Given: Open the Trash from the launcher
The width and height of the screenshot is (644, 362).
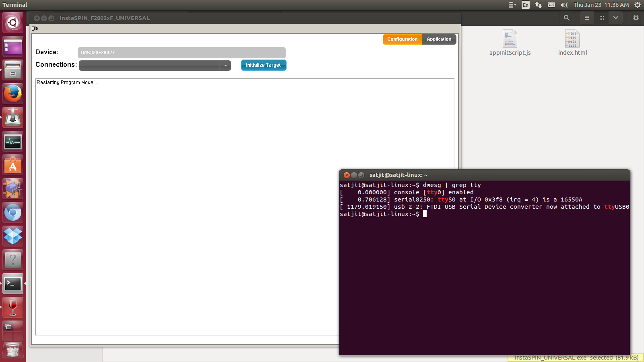Looking at the screenshot, I should (x=13, y=350).
